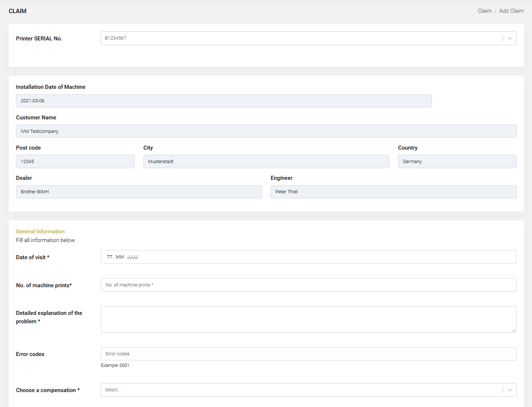
Task: Expand the Printer SERIAL No. dropdown arrow
Action: pyautogui.click(x=509, y=38)
